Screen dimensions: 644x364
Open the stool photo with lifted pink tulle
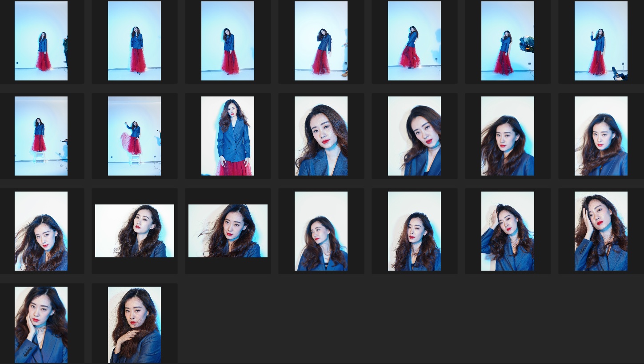(x=134, y=136)
